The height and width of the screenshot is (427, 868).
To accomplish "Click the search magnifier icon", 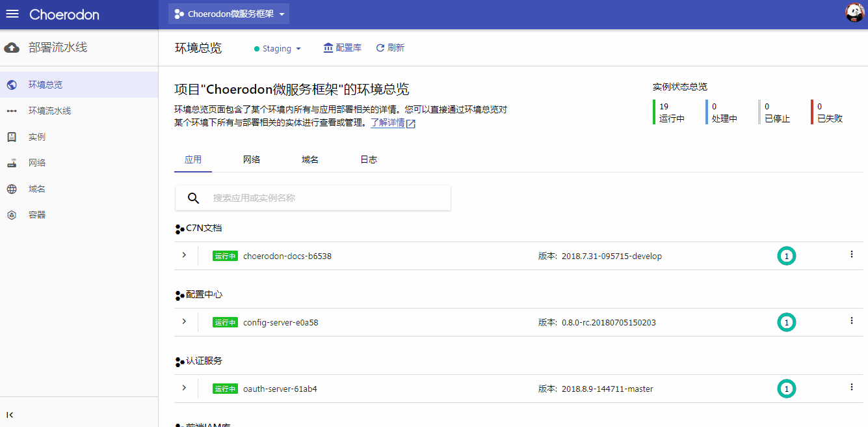I will 193,198.
